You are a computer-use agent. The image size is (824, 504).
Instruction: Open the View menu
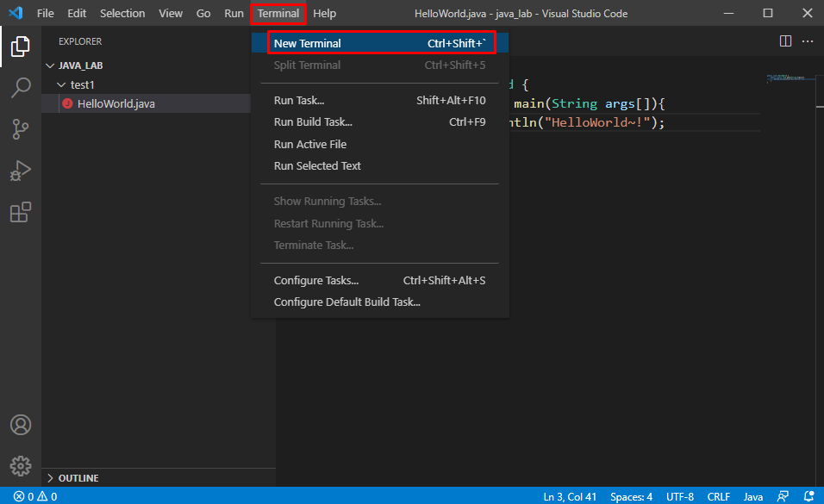(x=171, y=13)
